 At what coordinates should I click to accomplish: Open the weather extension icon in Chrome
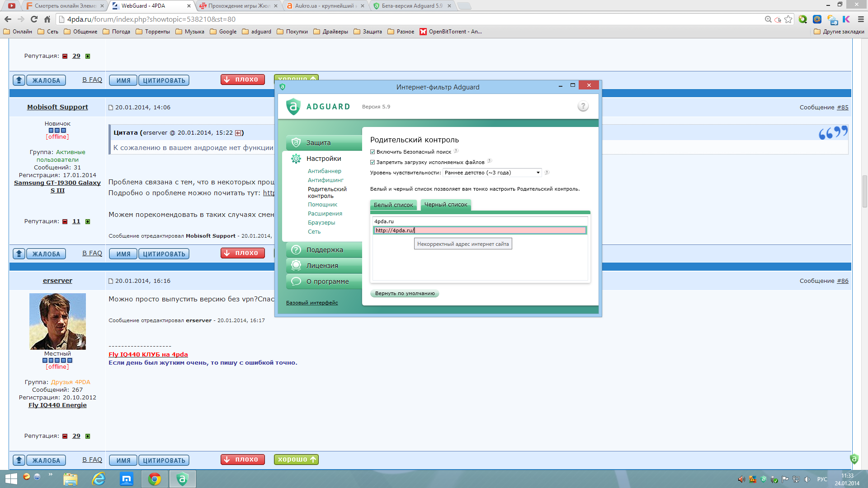[x=832, y=19]
